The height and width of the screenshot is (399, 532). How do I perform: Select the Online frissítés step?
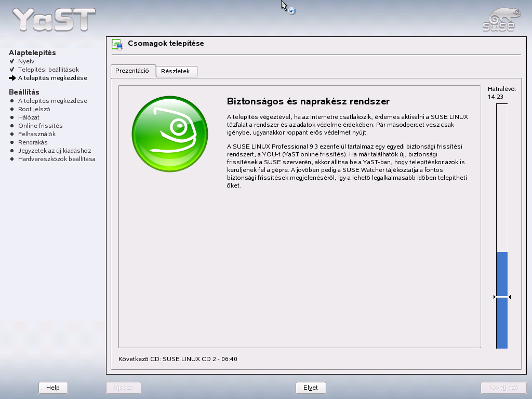pos(41,126)
